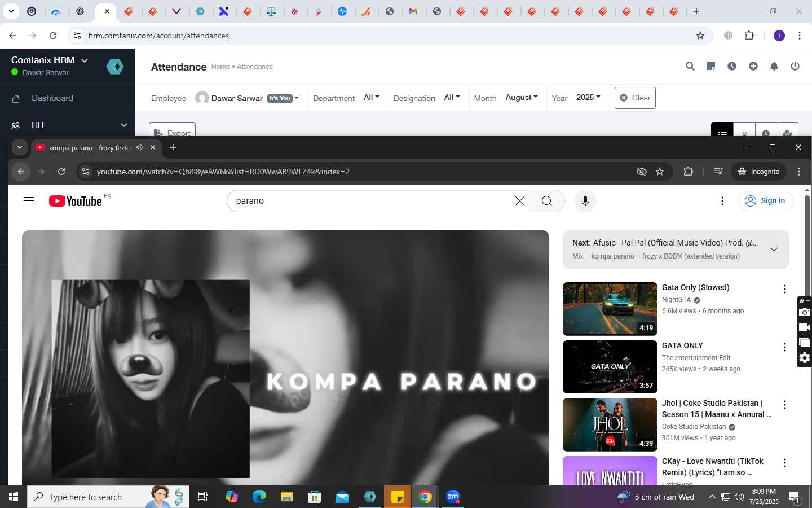Open the Department All dropdown
Screen dimensions: 812x508
[x=372, y=97]
